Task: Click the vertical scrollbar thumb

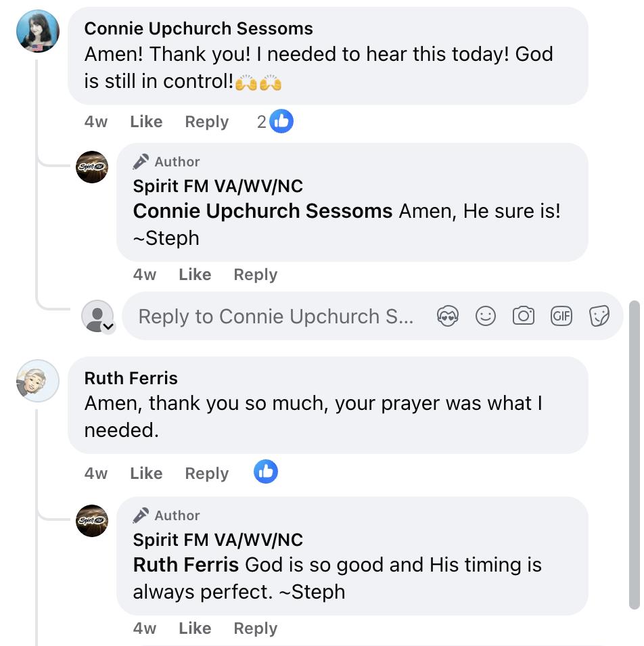Action: point(634,453)
